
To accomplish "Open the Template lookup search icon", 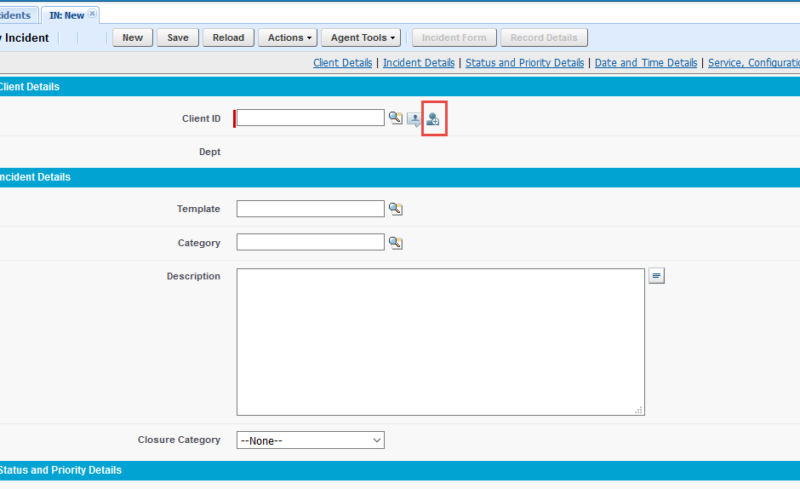I will (395, 209).
